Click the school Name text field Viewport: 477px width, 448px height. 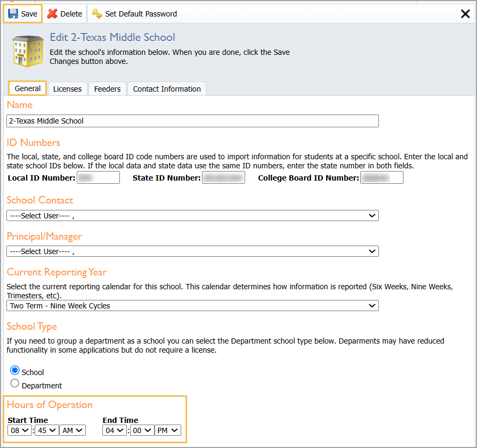tap(192, 121)
